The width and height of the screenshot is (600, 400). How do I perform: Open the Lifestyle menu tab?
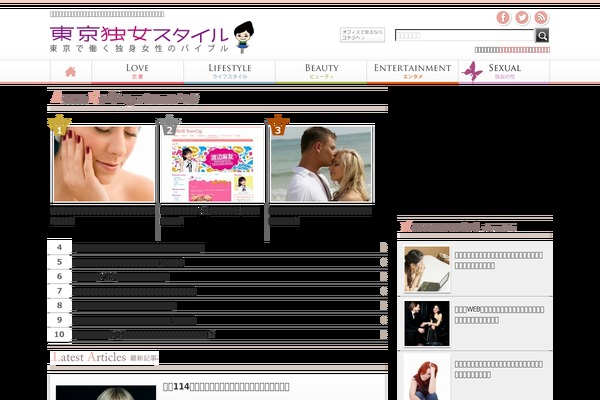(x=230, y=72)
